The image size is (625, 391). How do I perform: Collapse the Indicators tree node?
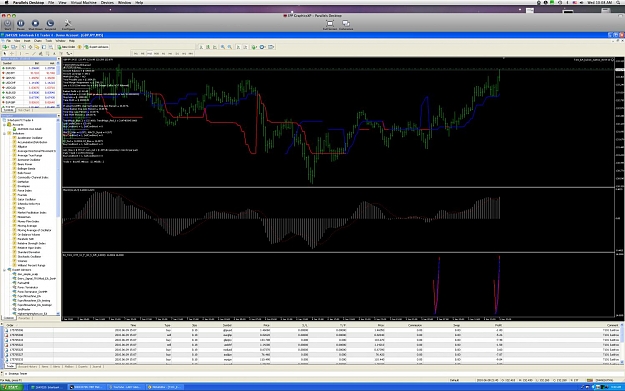tap(4, 133)
